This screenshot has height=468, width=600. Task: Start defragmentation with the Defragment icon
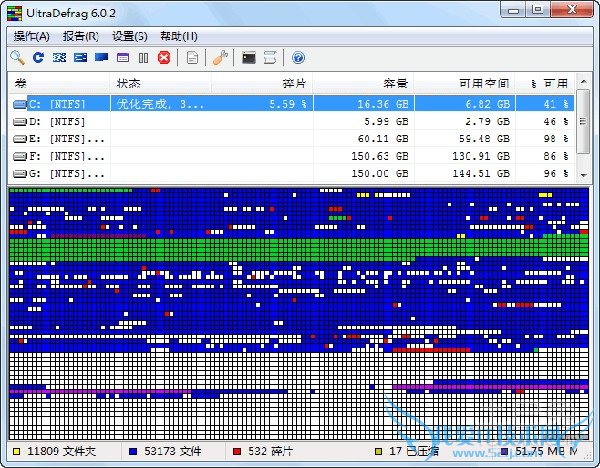pyautogui.click(x=59, y=58)
